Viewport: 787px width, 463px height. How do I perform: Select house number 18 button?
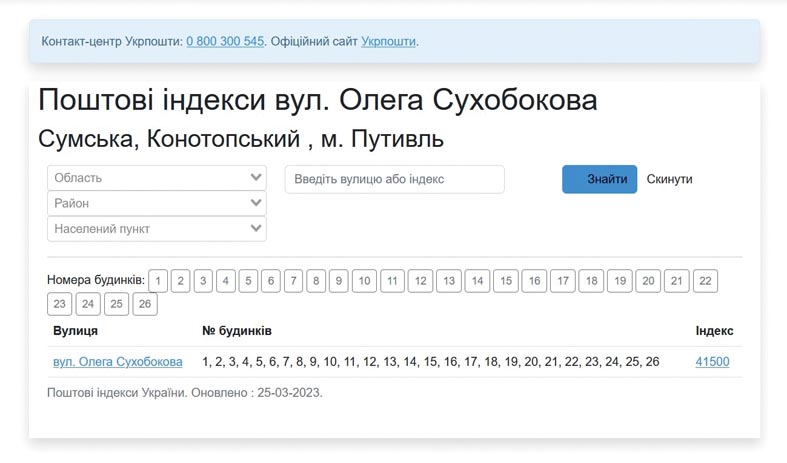[x=591, y=281]
